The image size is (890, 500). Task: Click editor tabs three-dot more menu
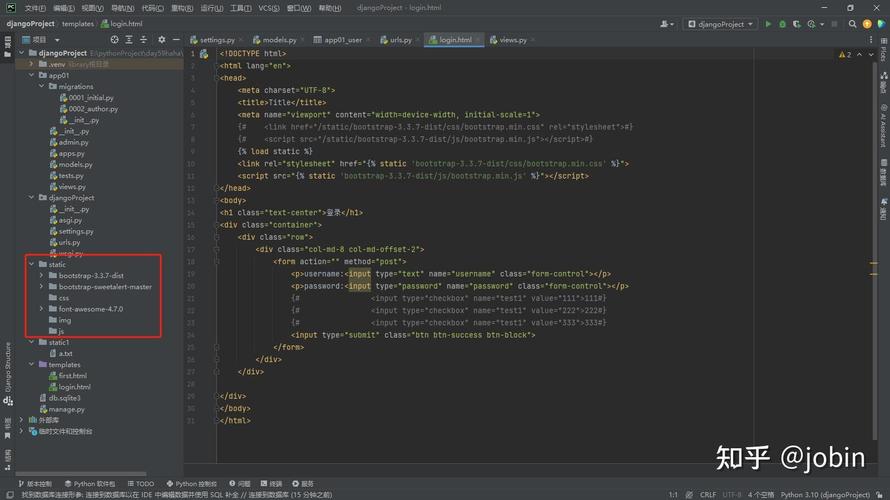click(x=871, y=40)
